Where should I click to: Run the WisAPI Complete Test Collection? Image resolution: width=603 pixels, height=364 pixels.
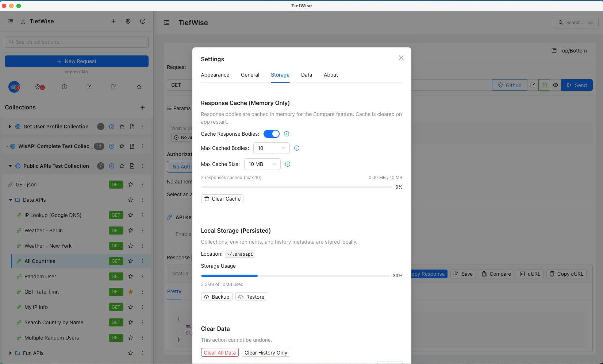112,146
